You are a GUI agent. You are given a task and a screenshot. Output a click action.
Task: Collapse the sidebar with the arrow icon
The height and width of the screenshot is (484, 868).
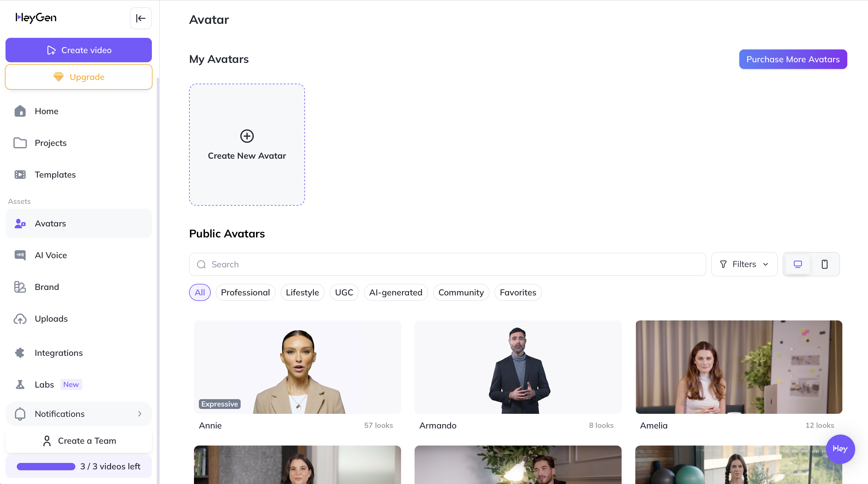tap(141, 18)
